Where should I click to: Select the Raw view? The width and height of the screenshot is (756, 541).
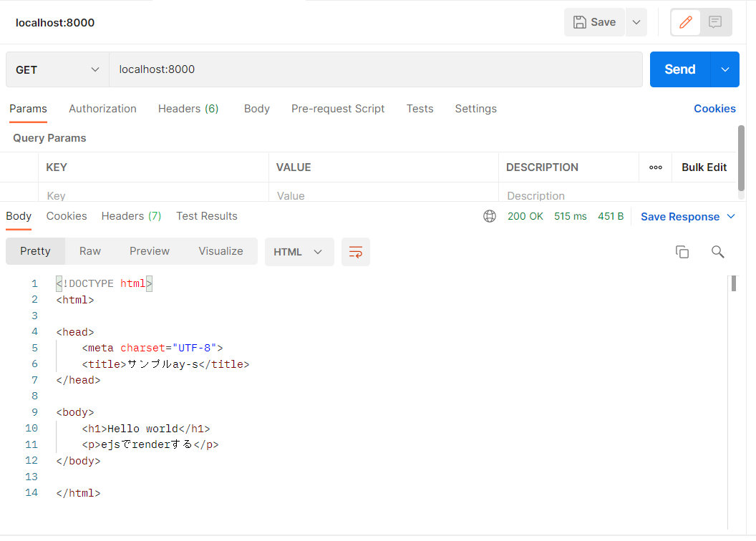tap(90, 251)
